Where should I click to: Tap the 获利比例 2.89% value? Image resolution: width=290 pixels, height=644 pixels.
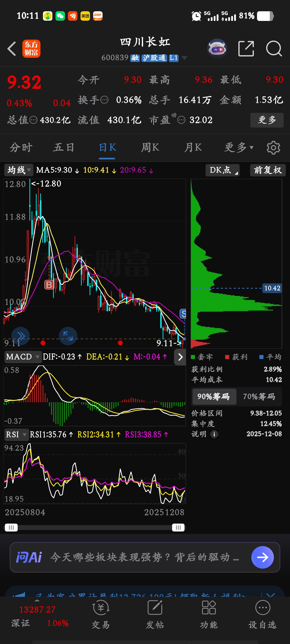point(273,369)
